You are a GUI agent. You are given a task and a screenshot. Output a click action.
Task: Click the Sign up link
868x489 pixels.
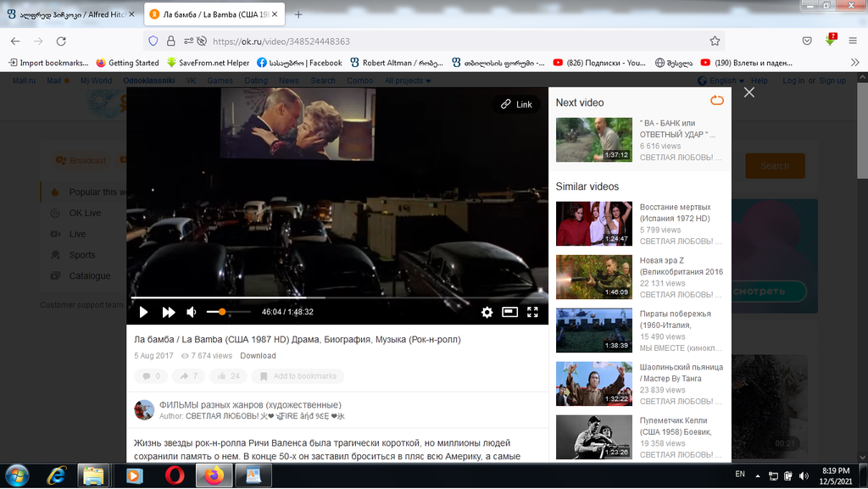pyautogui.click(x=832, y=81)
